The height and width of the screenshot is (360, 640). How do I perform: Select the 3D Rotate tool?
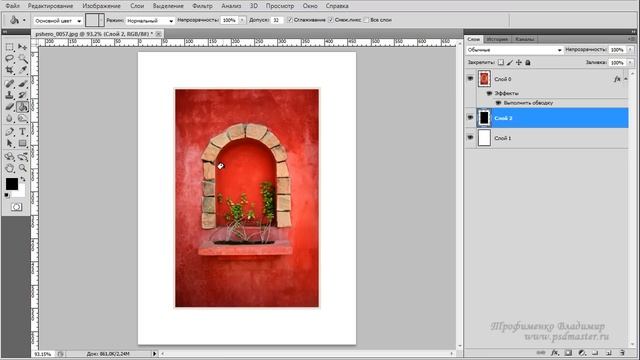pos(9,157)
